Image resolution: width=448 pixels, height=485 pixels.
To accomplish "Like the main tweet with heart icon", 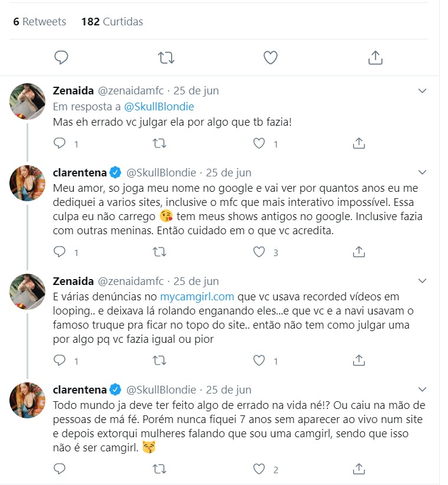I will [x=271, y=58].
